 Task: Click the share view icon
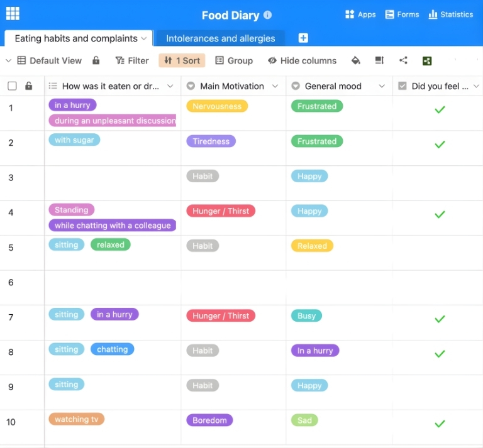tap(403, 61)
